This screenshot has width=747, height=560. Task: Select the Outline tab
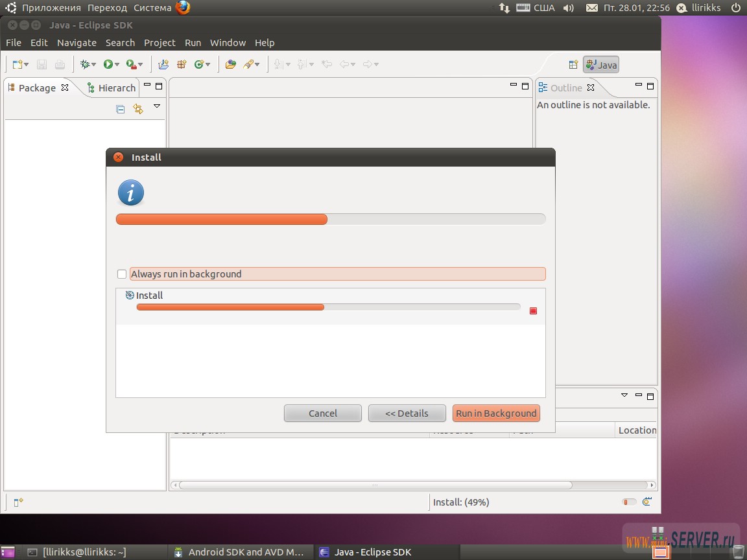[x=567, y=87]
